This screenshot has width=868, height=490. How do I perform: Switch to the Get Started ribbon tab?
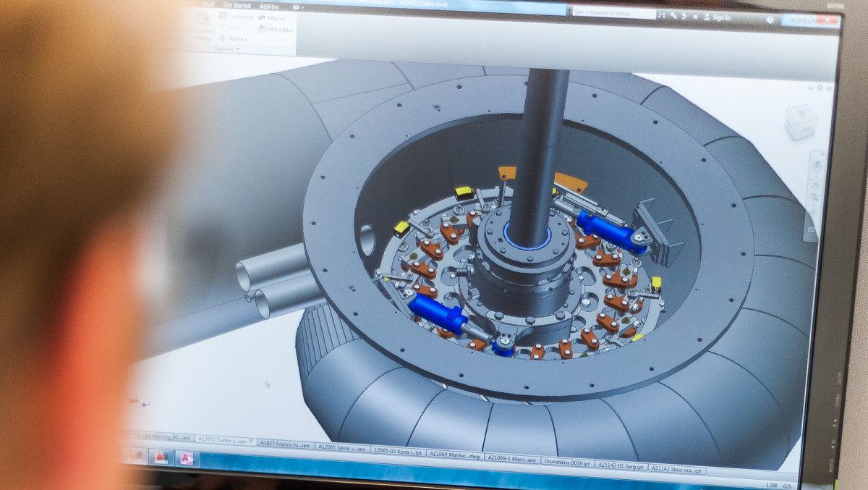[237, 5]
